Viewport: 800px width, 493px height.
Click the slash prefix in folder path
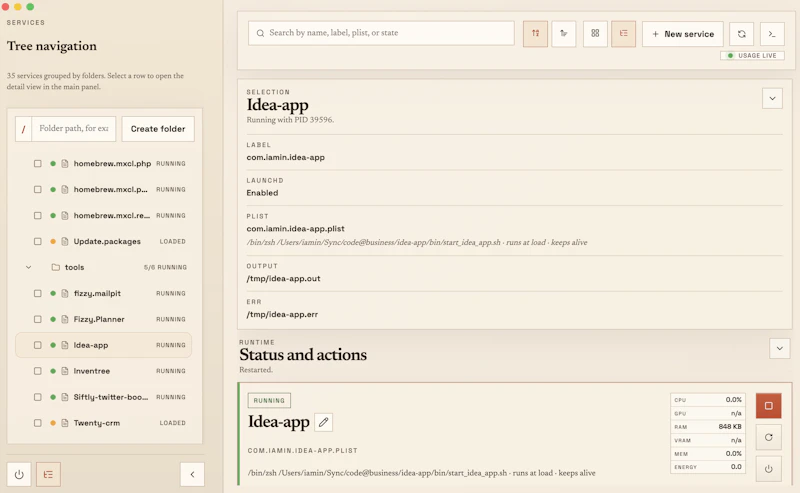pos(23,129)
